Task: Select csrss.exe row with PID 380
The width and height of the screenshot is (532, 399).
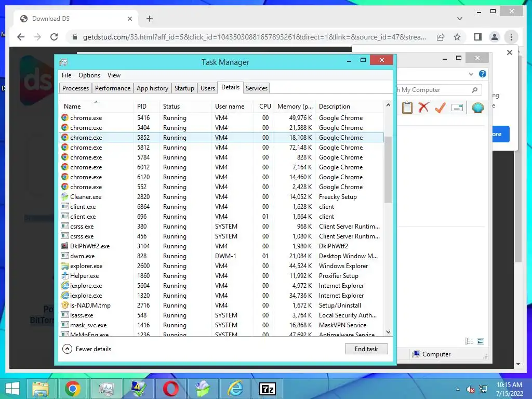Action: click(x=221, y=227)
